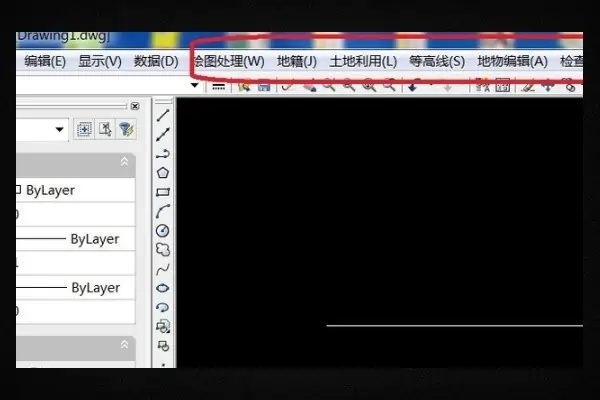Select the Line draw tool
The height and width of the screenshot is (400, 600).
pos(163,115)
